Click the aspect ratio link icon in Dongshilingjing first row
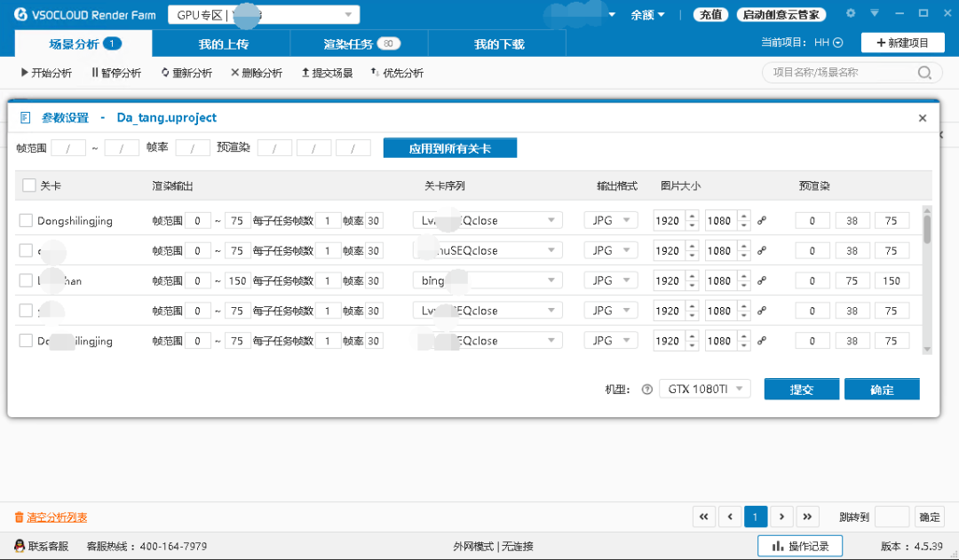The height and width of the screenshot is (560, 959). tap(762, 221)
